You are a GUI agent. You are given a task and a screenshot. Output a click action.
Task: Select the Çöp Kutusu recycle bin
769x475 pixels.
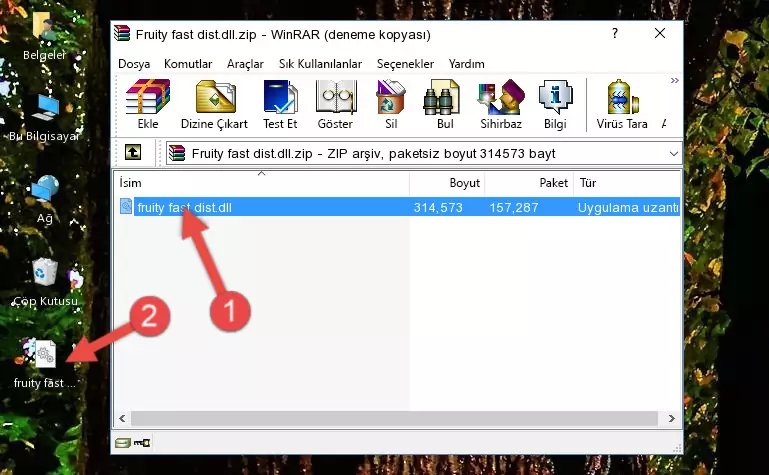pyautogui.click(x=45, y=282)
